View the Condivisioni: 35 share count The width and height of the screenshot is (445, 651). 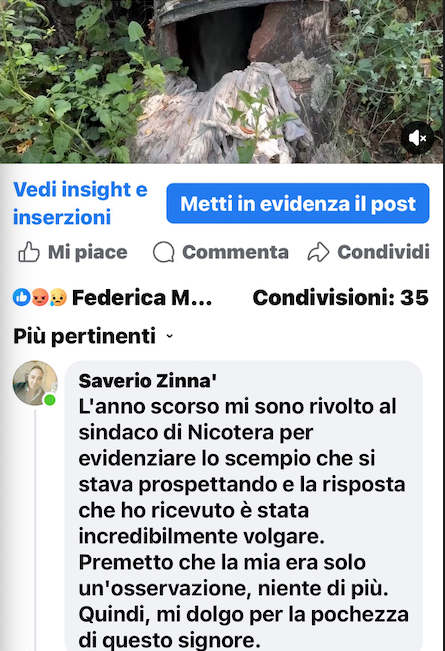tap(340, 298)
